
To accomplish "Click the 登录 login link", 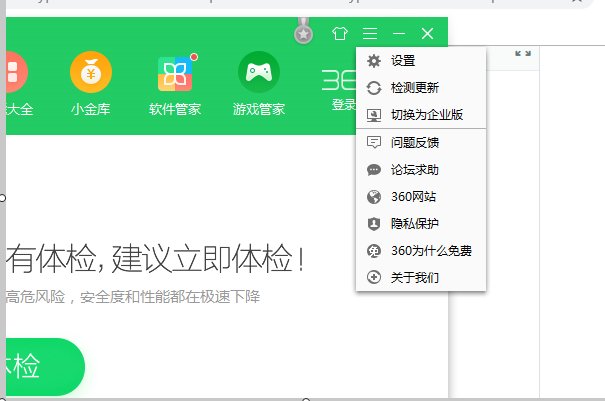I will coord(343,105).
